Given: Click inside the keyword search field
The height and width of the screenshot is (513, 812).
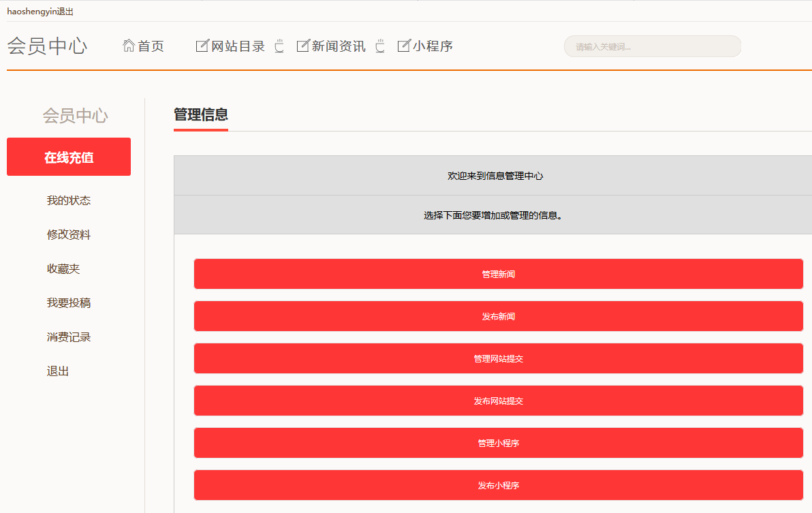Looking at the screenshot, I should tap(652, 46).
